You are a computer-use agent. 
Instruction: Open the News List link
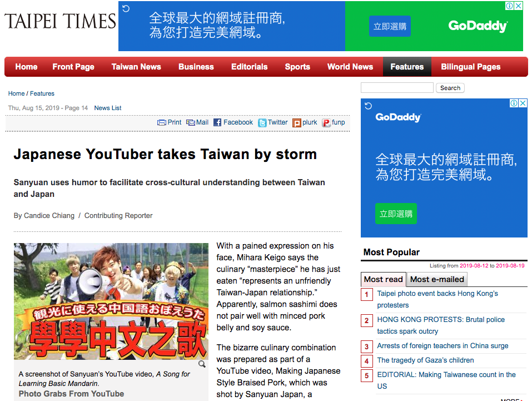(107, 108)
